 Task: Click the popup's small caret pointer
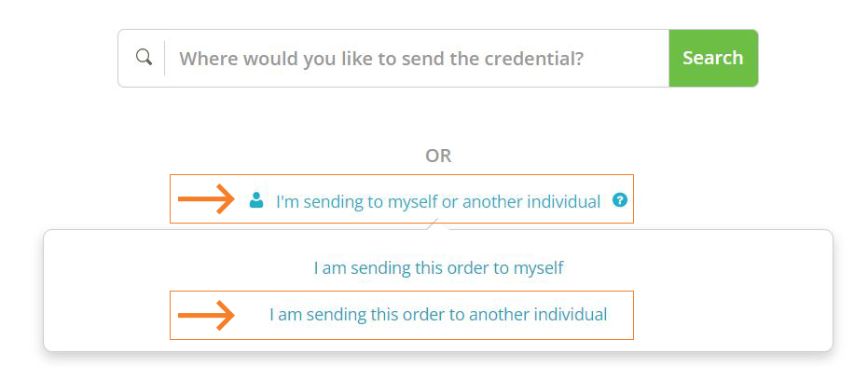tap(437, 224)
